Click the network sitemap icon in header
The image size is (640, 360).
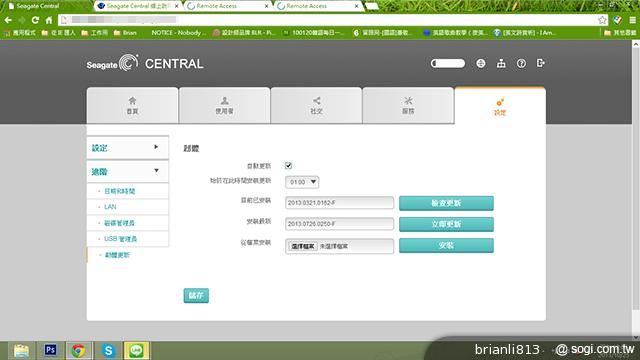(501, 63)
